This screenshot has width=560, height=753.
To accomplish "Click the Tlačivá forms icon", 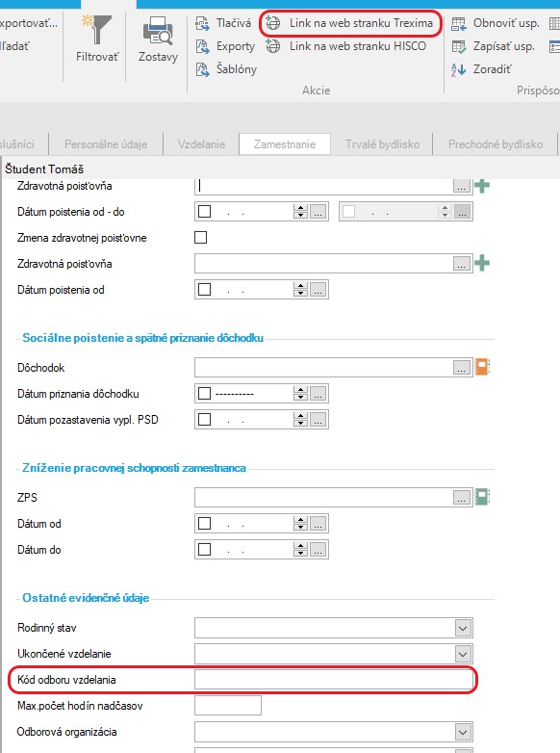I will point(202,23).
